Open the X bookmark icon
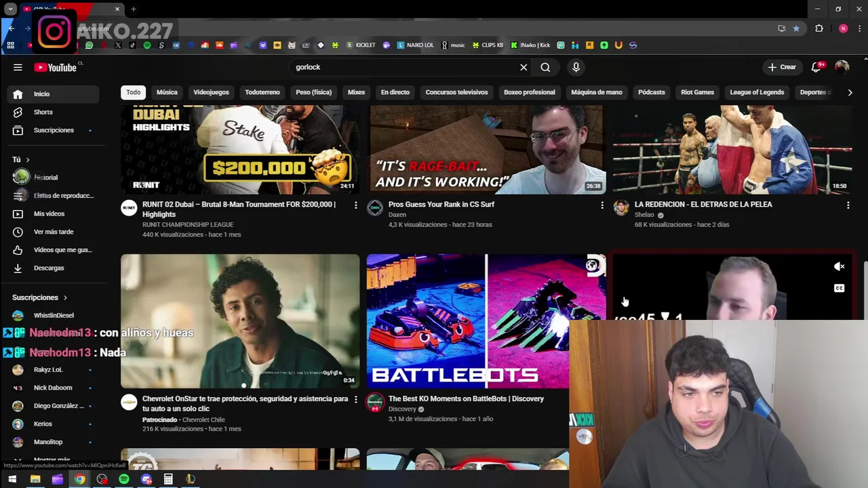 coord(118,45)
